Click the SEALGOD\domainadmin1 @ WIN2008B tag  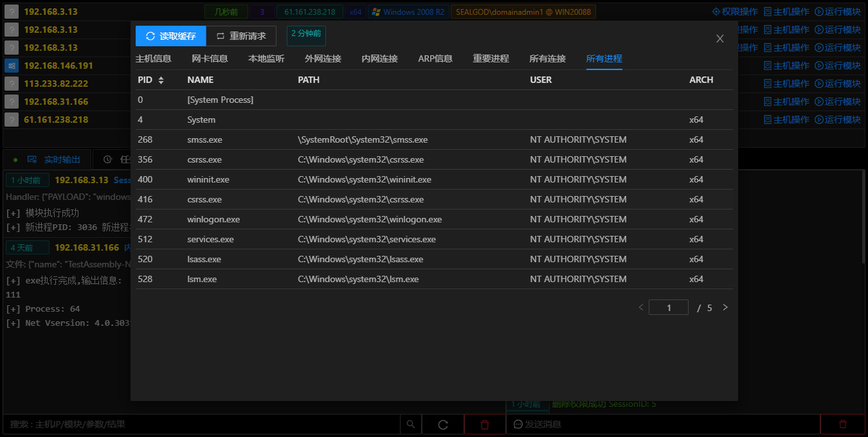coord(523,12)
